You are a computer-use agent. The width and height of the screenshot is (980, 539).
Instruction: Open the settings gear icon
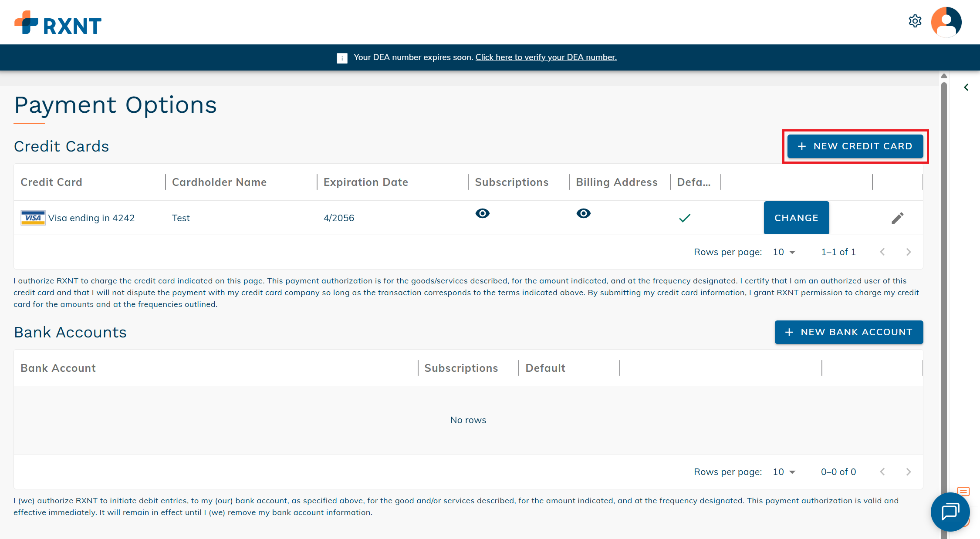click(x=915, y=21)
